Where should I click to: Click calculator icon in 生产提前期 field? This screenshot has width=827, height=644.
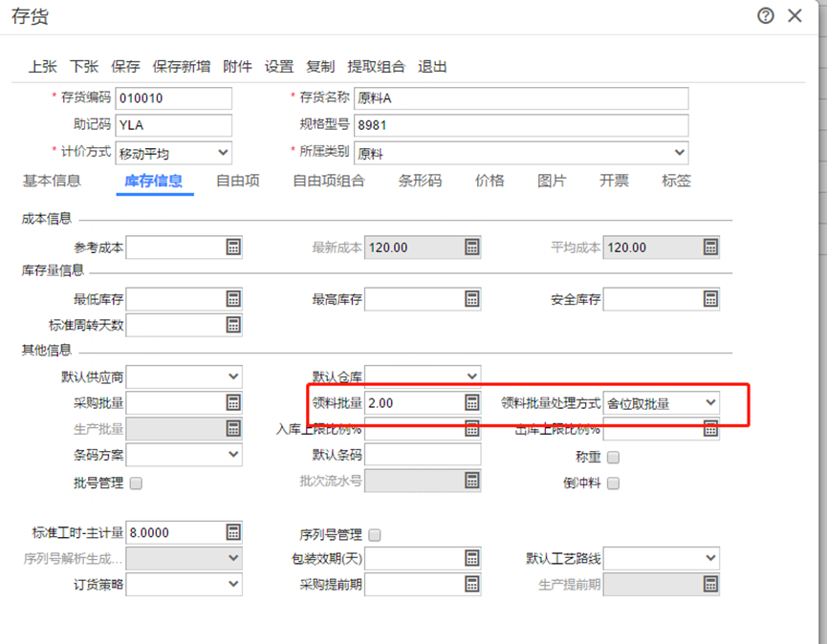(710, 584)
